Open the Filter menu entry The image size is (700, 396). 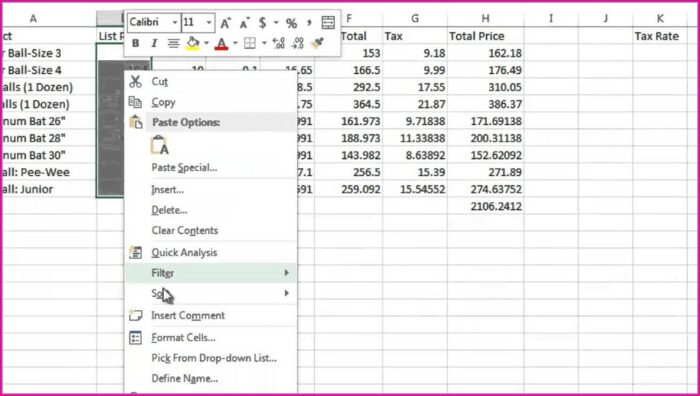coord(210,273)
